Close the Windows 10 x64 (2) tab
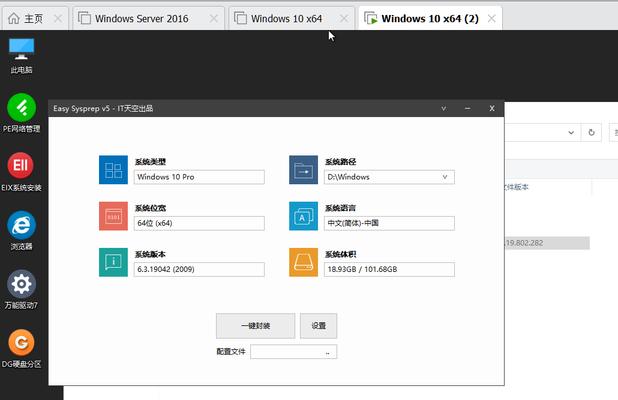Screen dimensions: 618x400 tap(491, 18)
